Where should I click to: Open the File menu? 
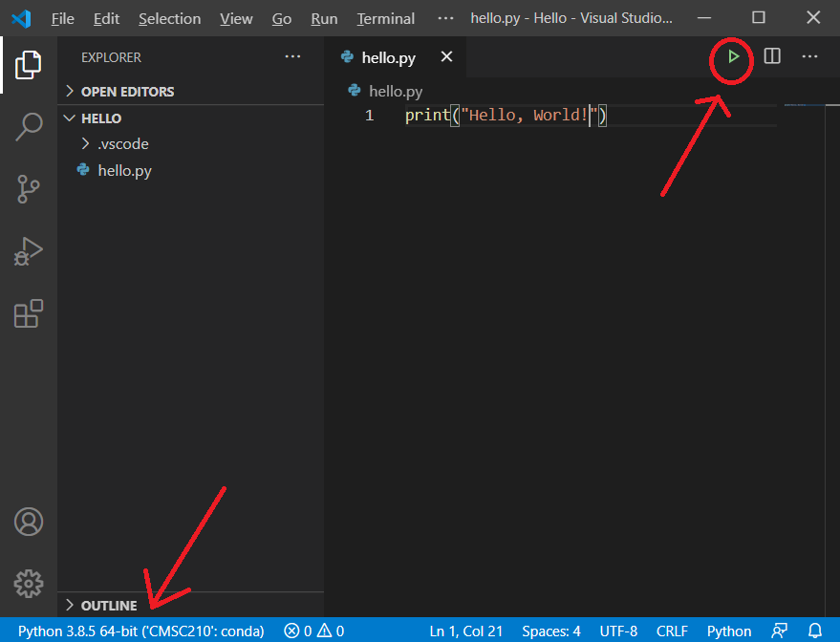[63, 18]
